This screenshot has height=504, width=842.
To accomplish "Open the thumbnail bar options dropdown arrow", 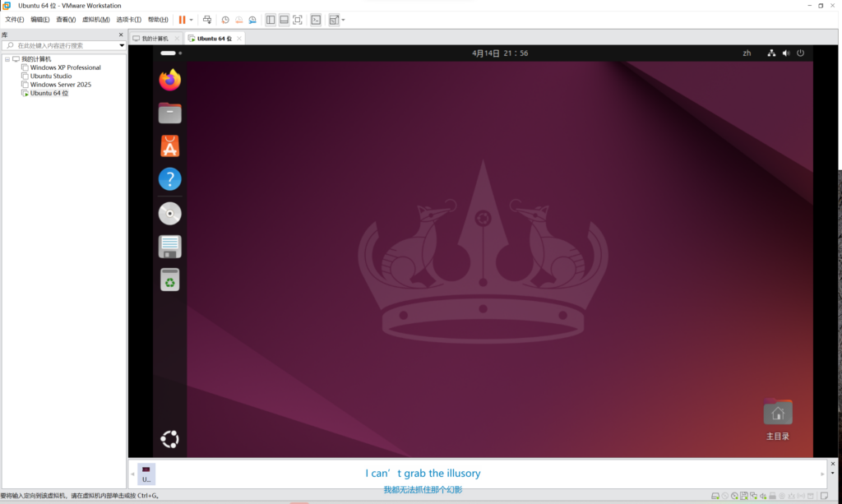I will pos(833,474).
